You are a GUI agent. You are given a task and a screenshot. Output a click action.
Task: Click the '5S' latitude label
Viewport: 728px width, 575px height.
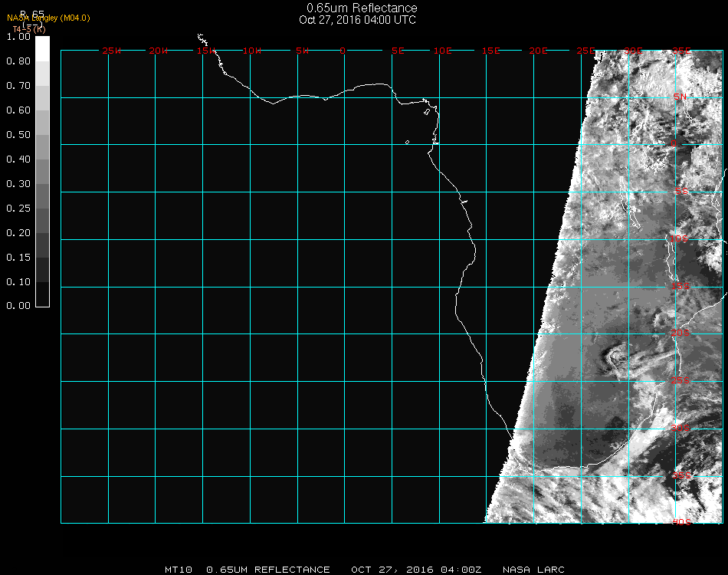[681, 192]
